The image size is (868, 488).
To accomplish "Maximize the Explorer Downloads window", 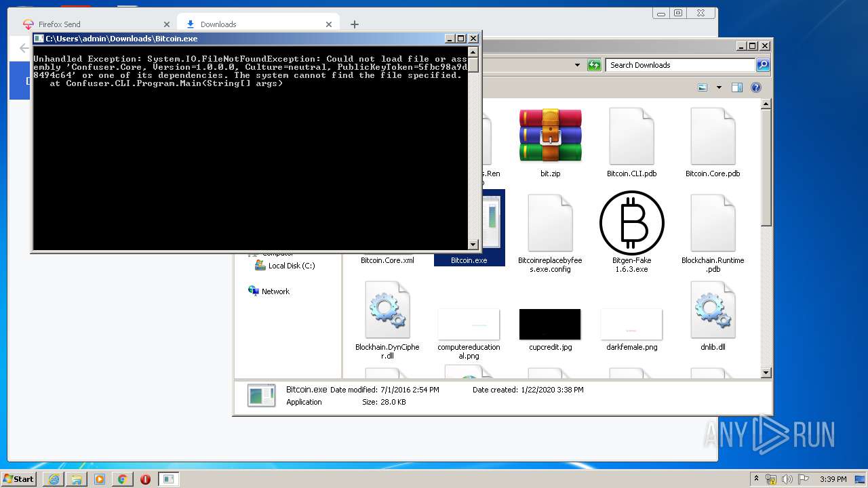I will [x=753, y=46].
